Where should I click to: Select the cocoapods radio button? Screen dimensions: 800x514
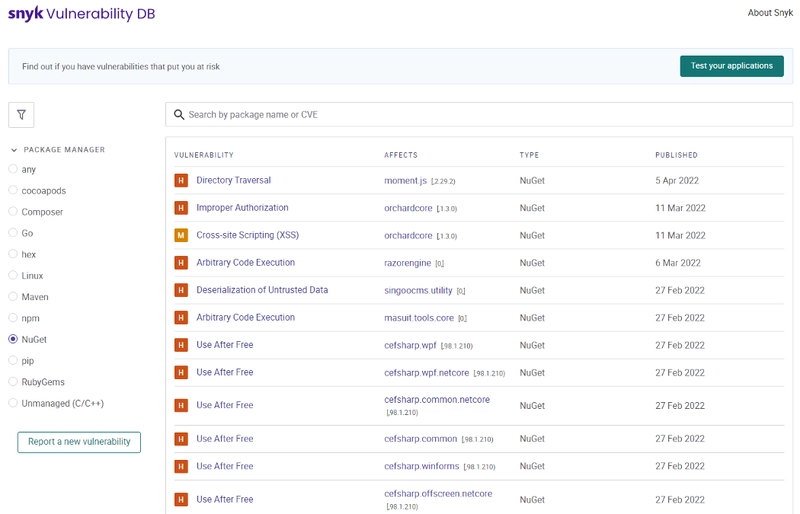tap(13, 190)
